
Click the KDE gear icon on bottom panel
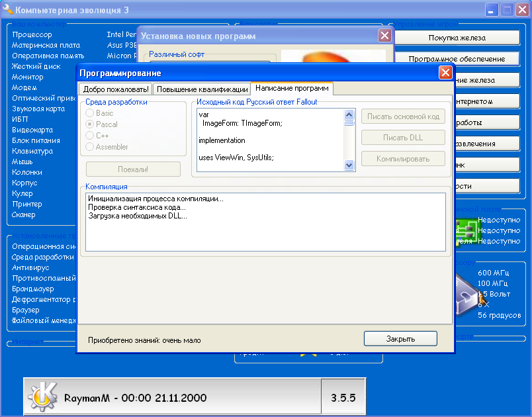(43, 396)
